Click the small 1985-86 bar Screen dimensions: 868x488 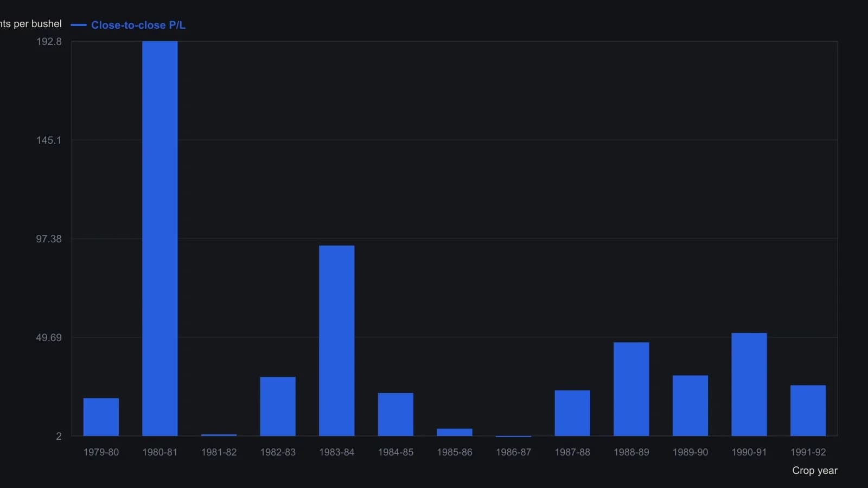[x=455, y=432]
